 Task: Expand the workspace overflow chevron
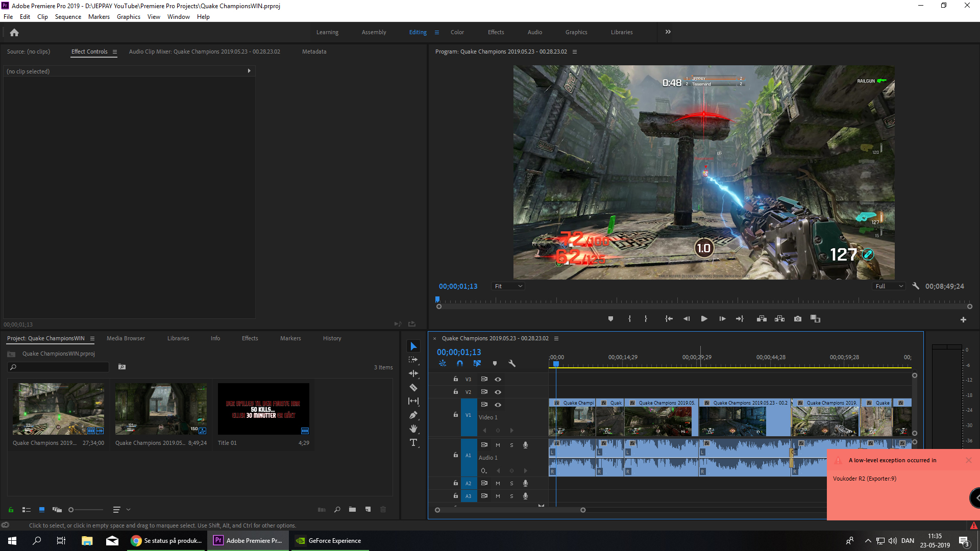[668, 32]
